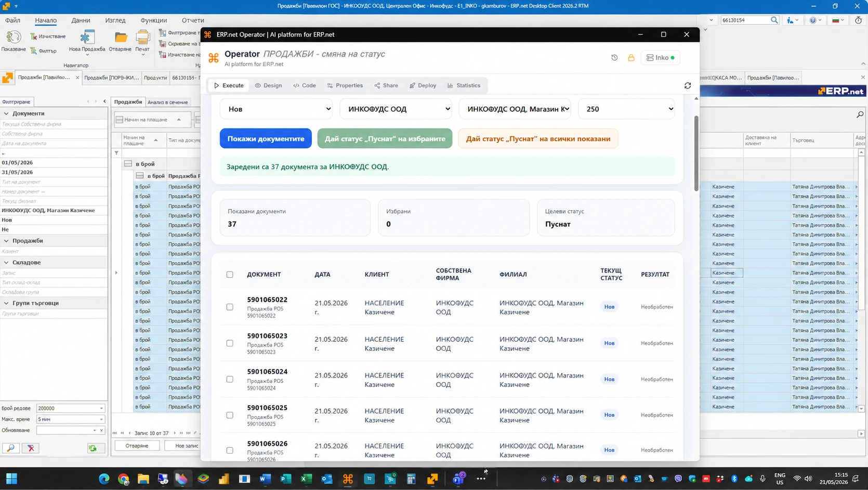Open Microsoft Word from the taskbar
Viewport: 868px width, 490px height.
[265, 479]
